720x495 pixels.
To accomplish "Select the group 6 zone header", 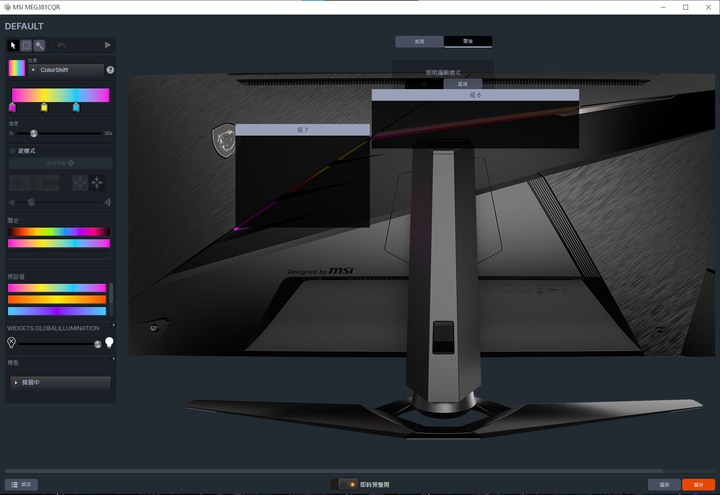I will tap(475, 95).
